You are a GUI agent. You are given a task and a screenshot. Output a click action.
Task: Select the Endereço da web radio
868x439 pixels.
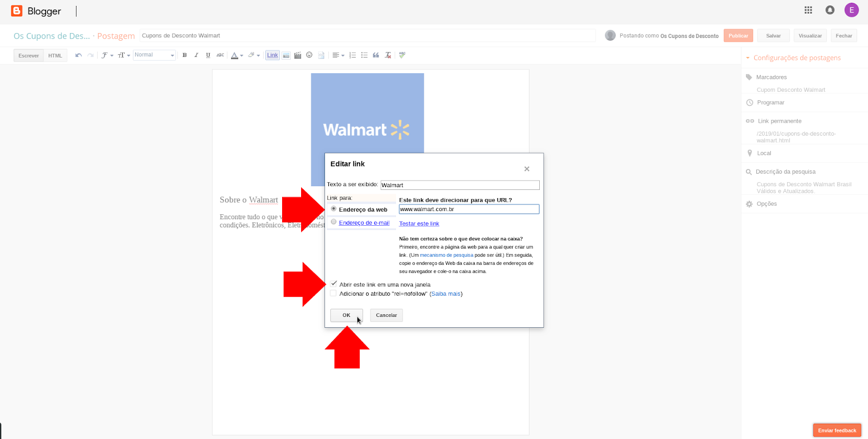(334, 209)
